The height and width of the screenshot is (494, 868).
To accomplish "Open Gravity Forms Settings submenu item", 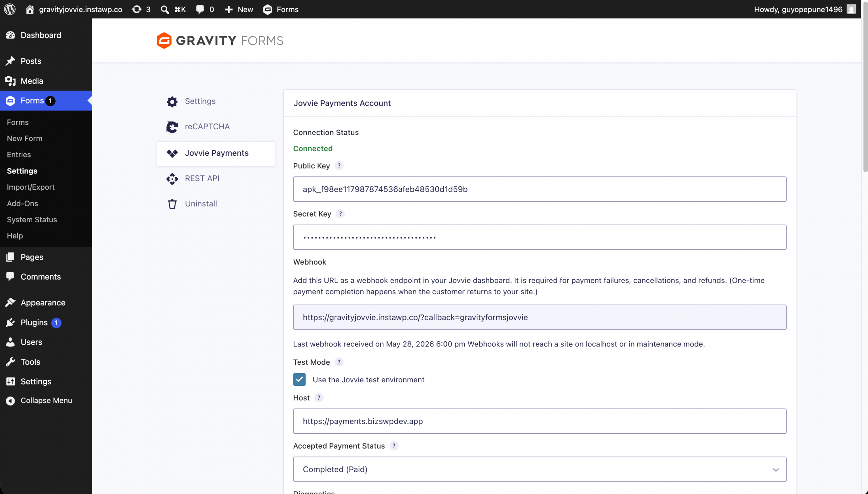I will click(x=22, y=171).
